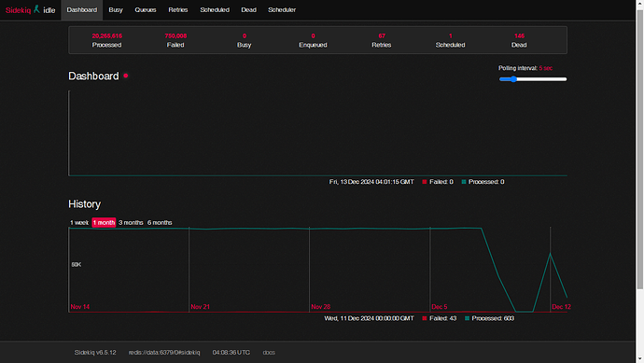Screen dimensions: 644x363
Task: Click the Wed, 11 Dec 2024 timestamp
Action: click(369, 318)
